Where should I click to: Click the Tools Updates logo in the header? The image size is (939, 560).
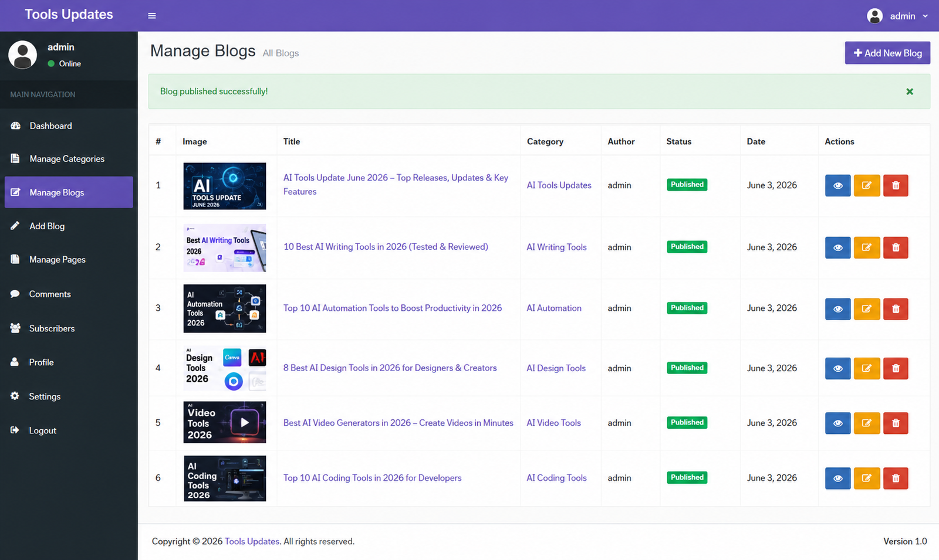[69, 15]
